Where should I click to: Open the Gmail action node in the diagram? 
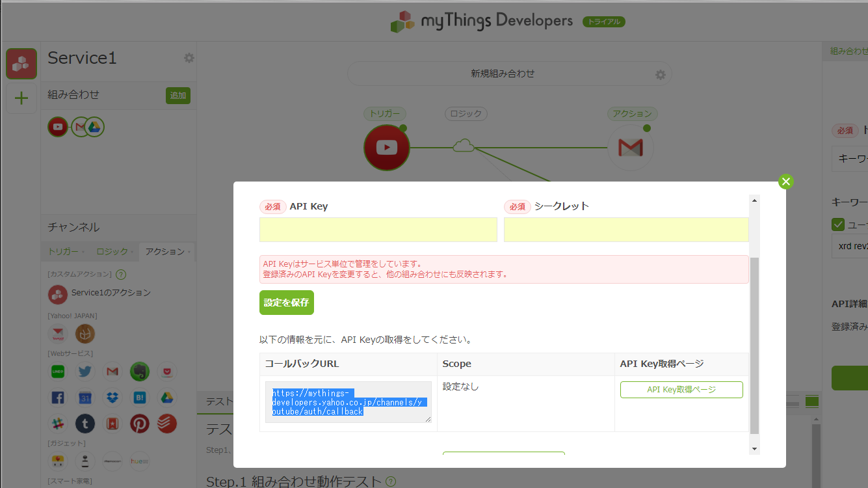click(x=630, y=148)
